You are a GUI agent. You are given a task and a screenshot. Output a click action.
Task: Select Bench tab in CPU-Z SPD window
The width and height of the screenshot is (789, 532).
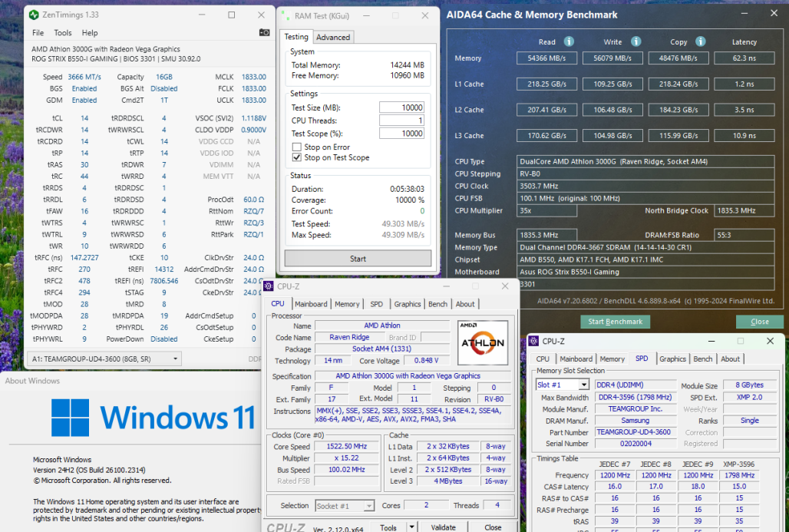coord(703,359)
